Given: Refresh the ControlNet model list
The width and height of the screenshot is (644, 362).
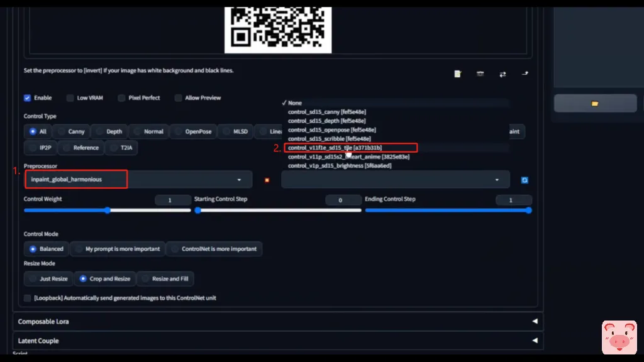Looking at the screenshot, I should tap(525, 180).
